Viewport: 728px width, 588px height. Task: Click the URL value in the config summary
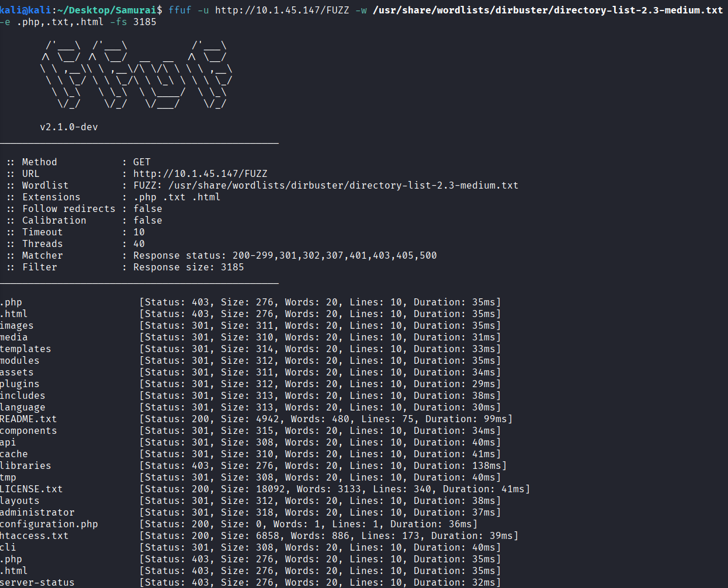tap(200, 173)
